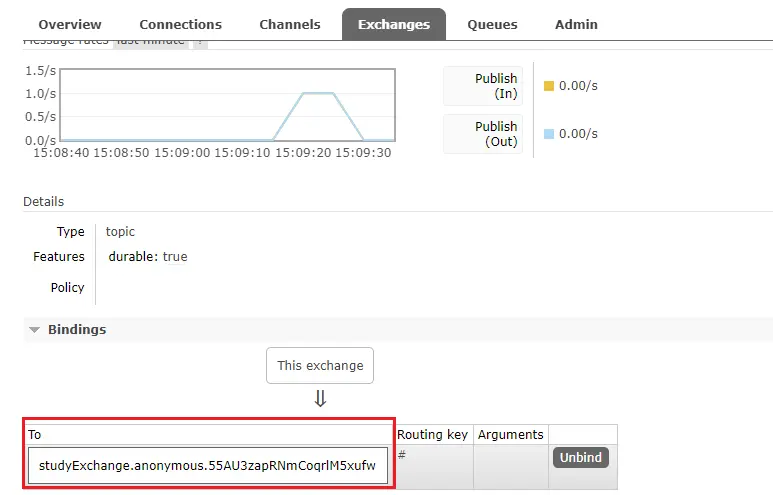Click the 15:09:20 time axis label

pos(303,153)
